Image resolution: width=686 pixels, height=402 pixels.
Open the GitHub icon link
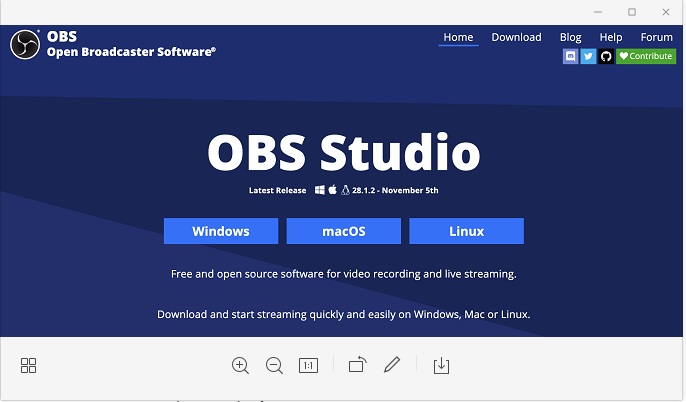[606, 57]
